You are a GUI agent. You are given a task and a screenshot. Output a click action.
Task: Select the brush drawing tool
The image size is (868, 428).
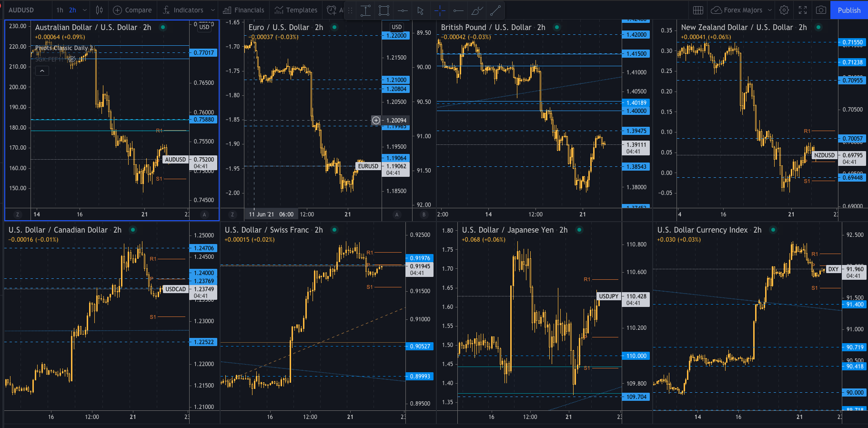click(x=476, y=10)
